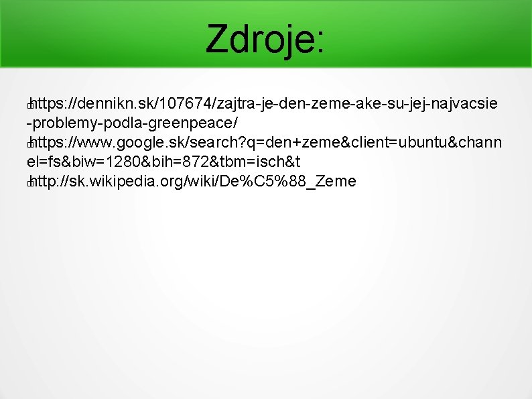The image size is (532, 399).
Task: Open the google.sk image search link
Action: point(264,152)
